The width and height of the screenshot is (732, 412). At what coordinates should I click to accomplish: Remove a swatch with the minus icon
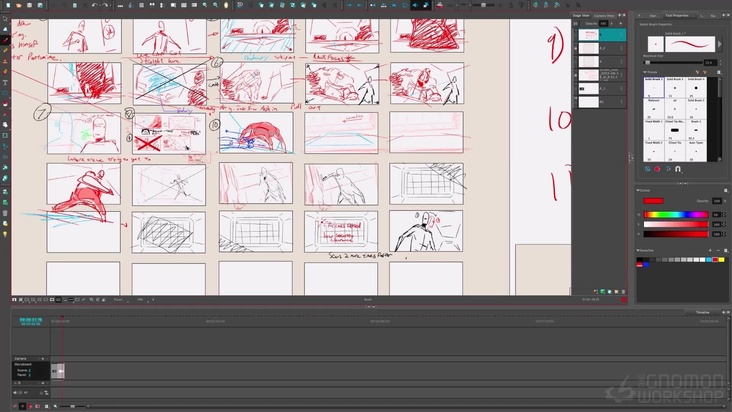pyautogui.click(x=718, y=251)
